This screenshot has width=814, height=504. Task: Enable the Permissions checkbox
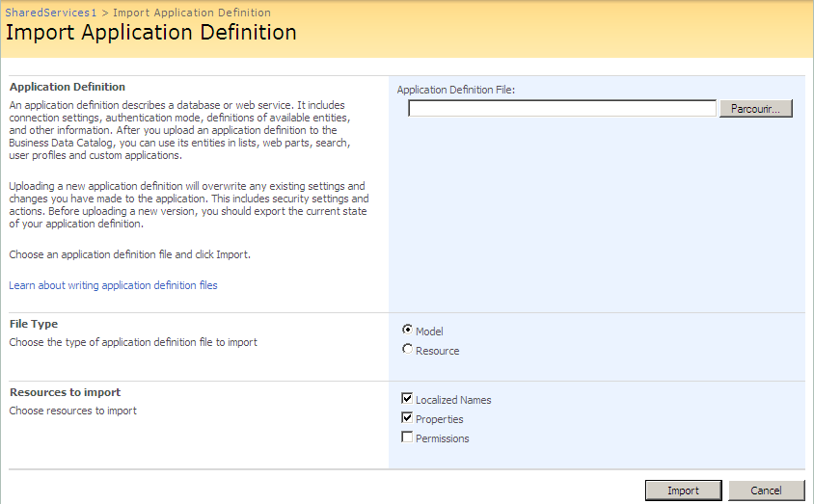click(x=407, y=438)
